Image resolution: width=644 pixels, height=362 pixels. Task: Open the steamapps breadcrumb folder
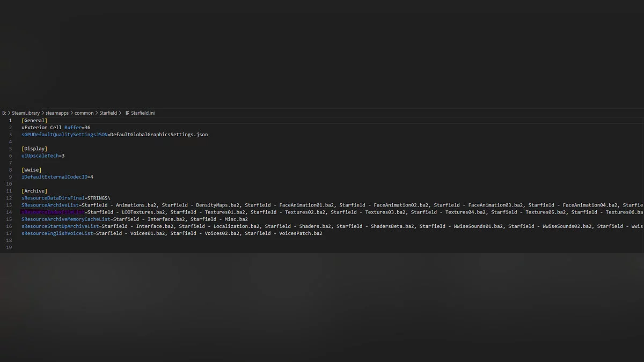[x=57, y=113]
